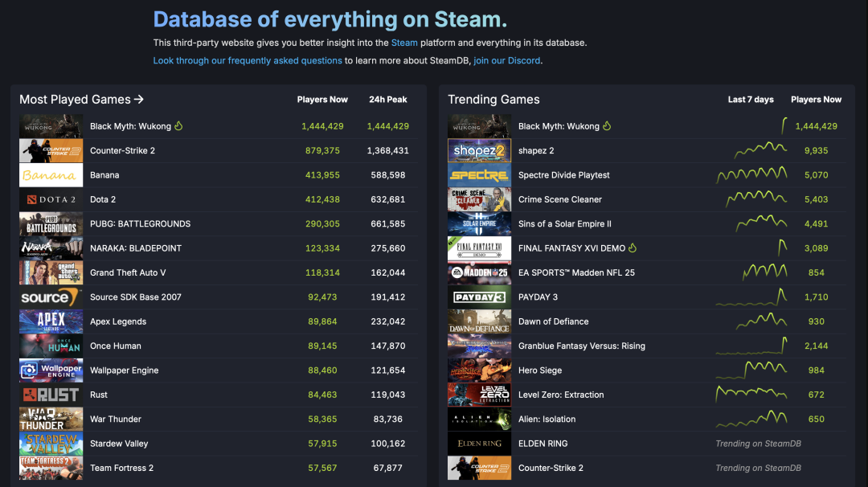Click the Sins of a Solar Empire II thumbnail

pos(479,223)
